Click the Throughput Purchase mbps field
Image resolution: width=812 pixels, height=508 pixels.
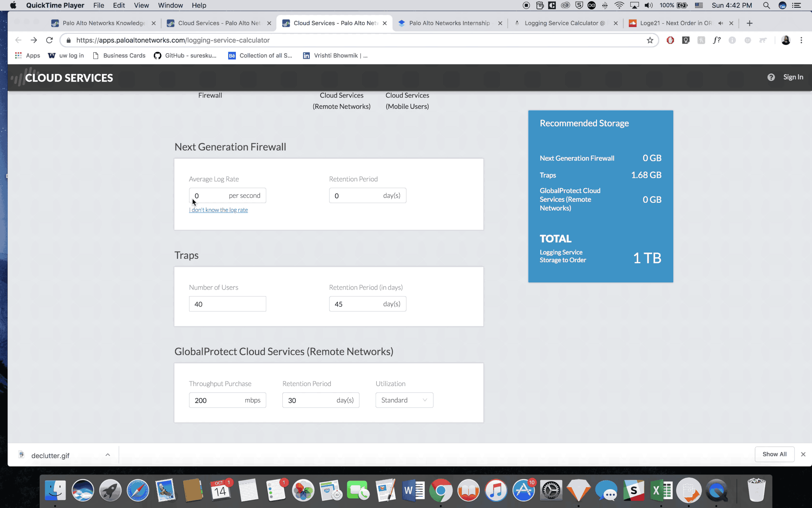point(227,400)
